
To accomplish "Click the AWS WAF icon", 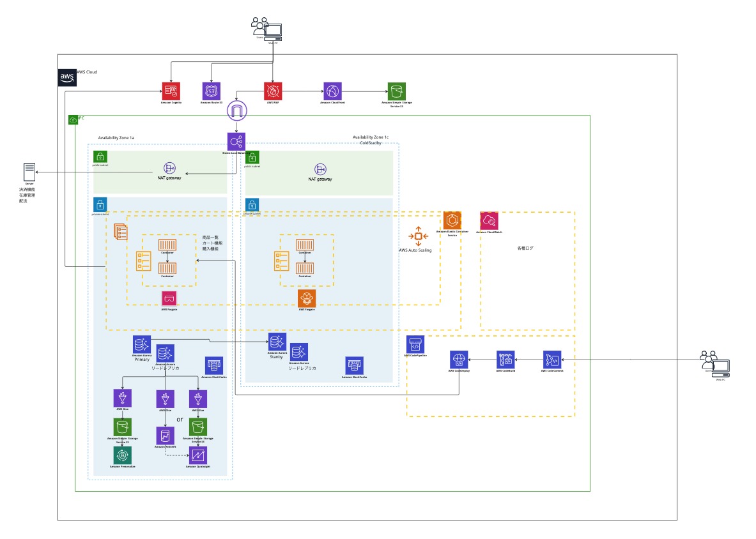I will 273,91.
